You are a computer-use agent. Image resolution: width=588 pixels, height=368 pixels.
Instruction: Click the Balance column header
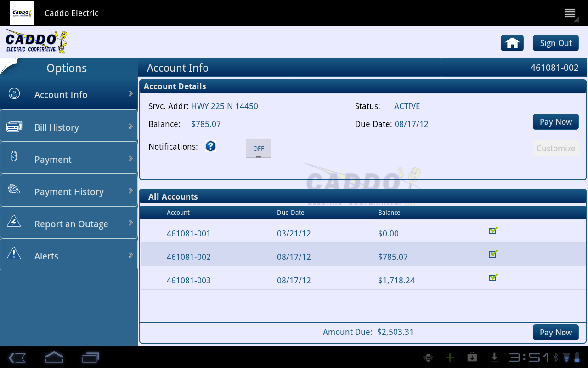(x=389, y=213)
